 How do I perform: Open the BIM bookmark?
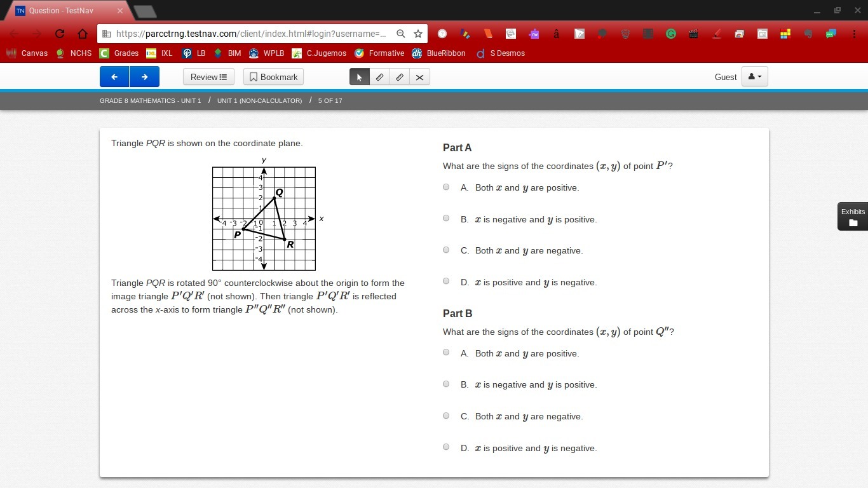point(227,53)
